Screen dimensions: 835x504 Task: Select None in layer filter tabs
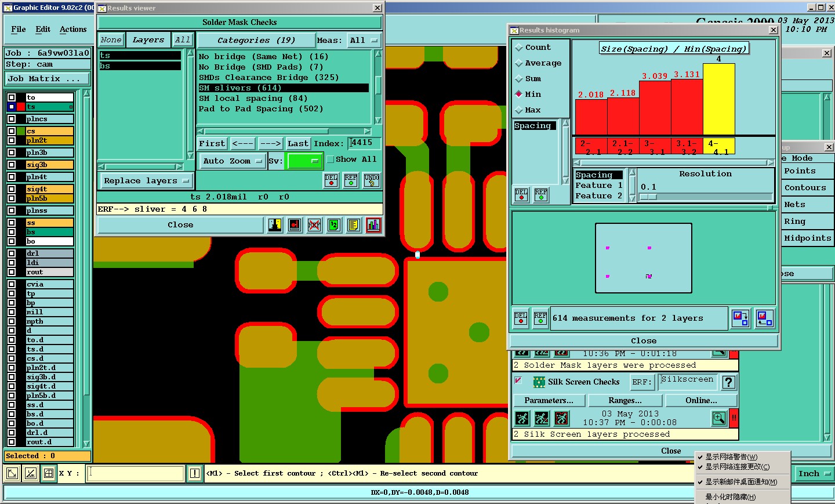click(111, 40)
